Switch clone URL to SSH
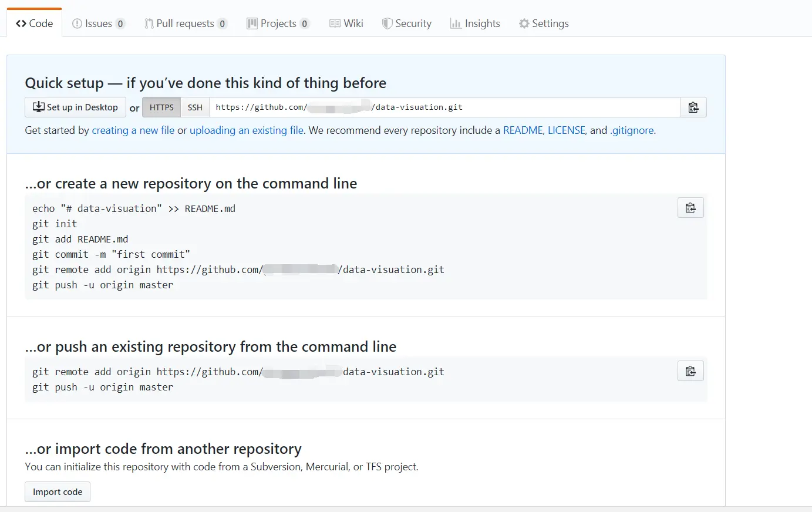 click(195, 107)
